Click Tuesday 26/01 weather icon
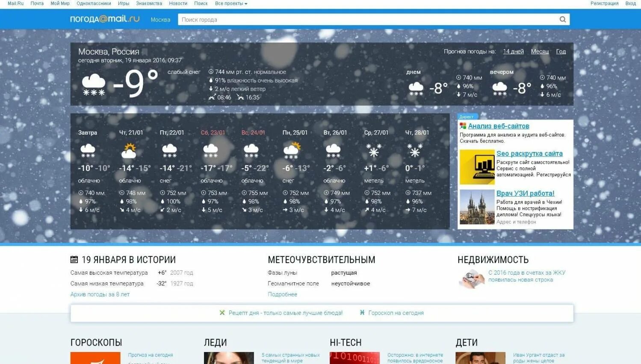The height and width of the screenshot is (364, 641). click(333, 151)
